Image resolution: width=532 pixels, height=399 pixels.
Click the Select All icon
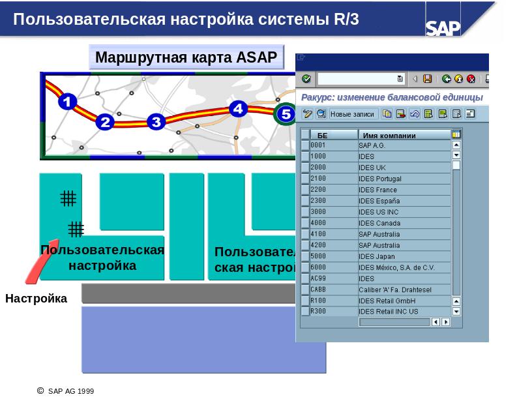[x=428, y=114]
